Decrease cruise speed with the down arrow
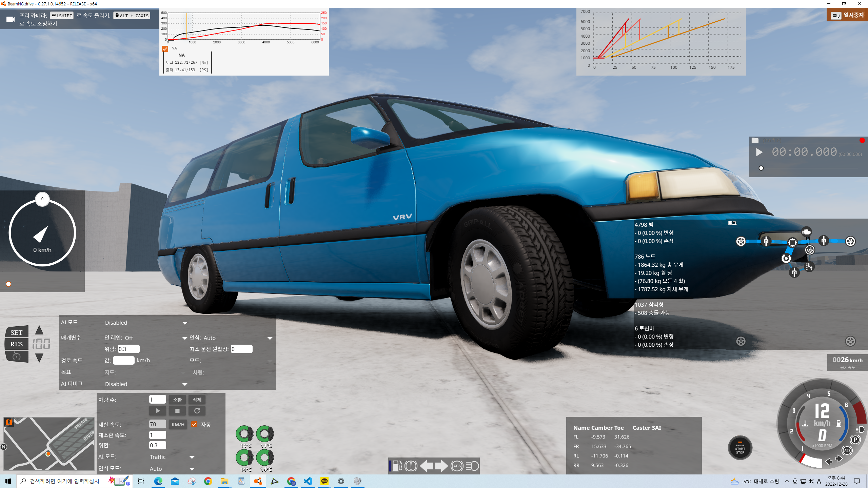The image size is (868, 488). pyautogui.click(x=39, y=358)
